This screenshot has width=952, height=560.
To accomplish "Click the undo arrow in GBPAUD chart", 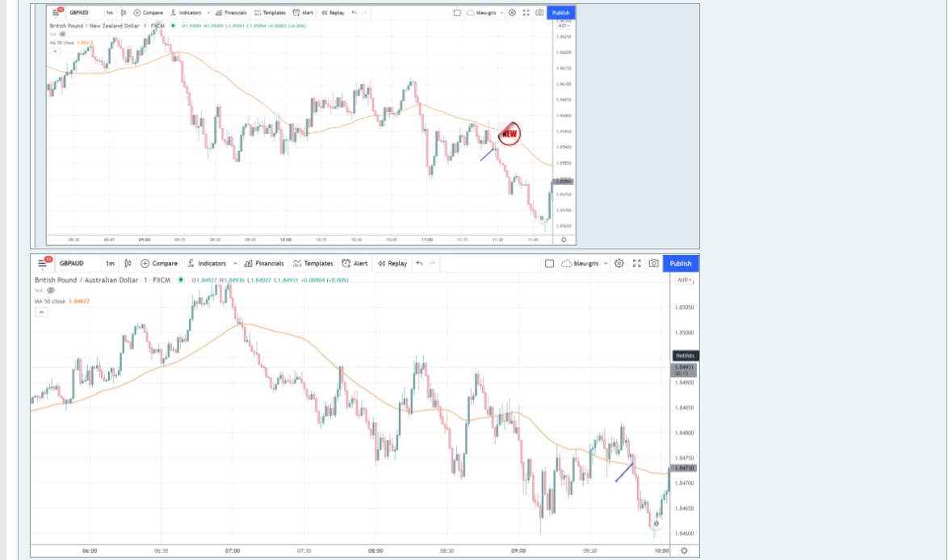I will tap(419, 263).
